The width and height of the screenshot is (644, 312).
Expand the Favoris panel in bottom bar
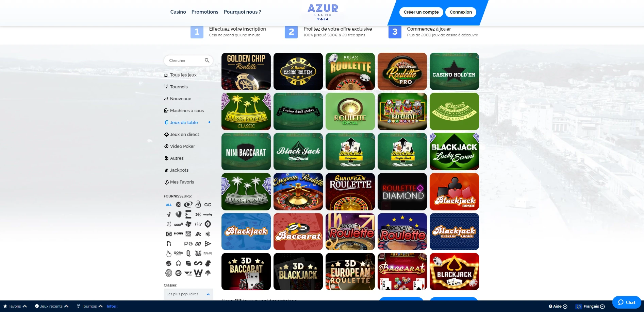[15, 306]
